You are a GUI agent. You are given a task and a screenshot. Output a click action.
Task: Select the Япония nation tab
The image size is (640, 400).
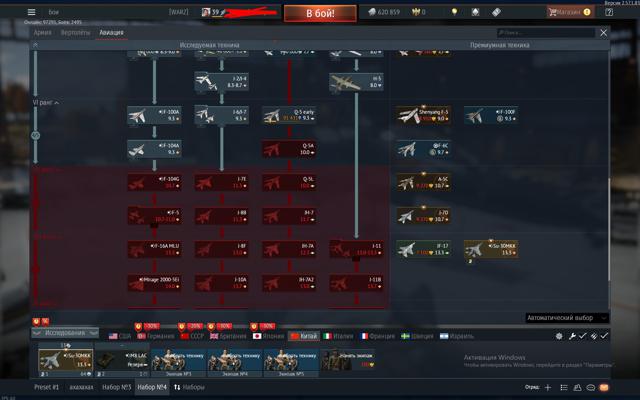point(268,336)
